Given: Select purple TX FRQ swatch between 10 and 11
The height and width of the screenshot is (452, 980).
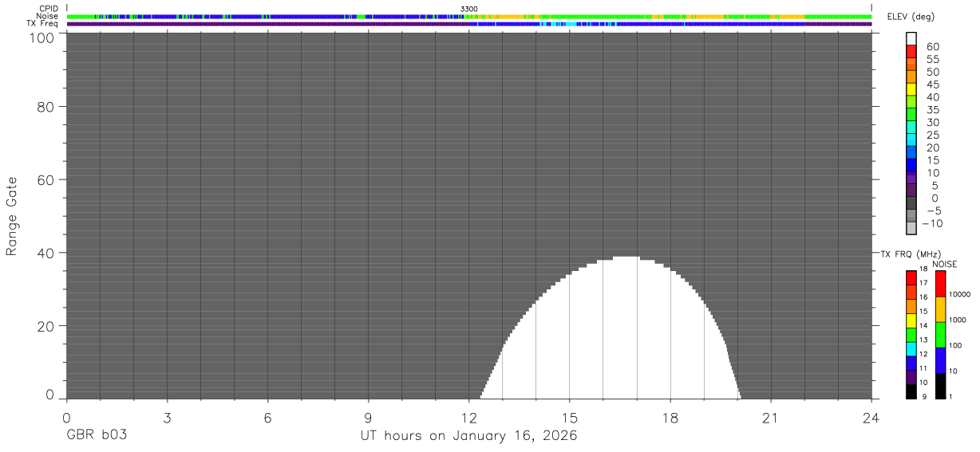Looking at the screenshot, I should [911, 377].
